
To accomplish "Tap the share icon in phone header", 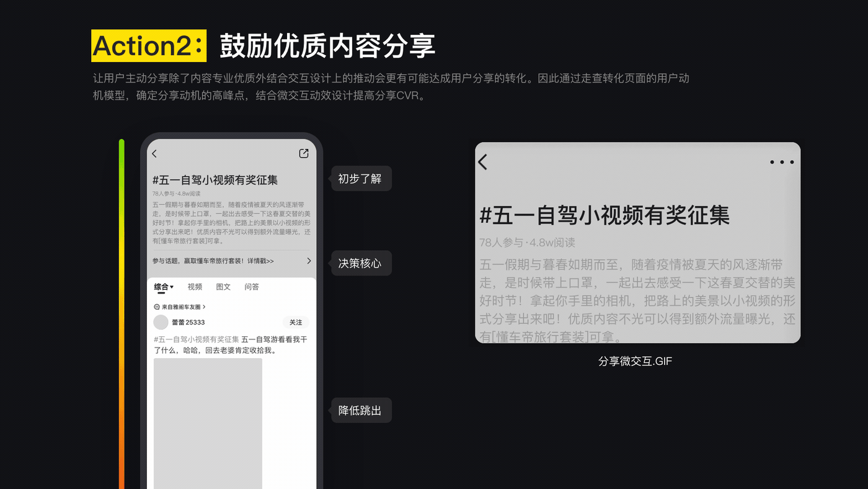I will 304,153.
